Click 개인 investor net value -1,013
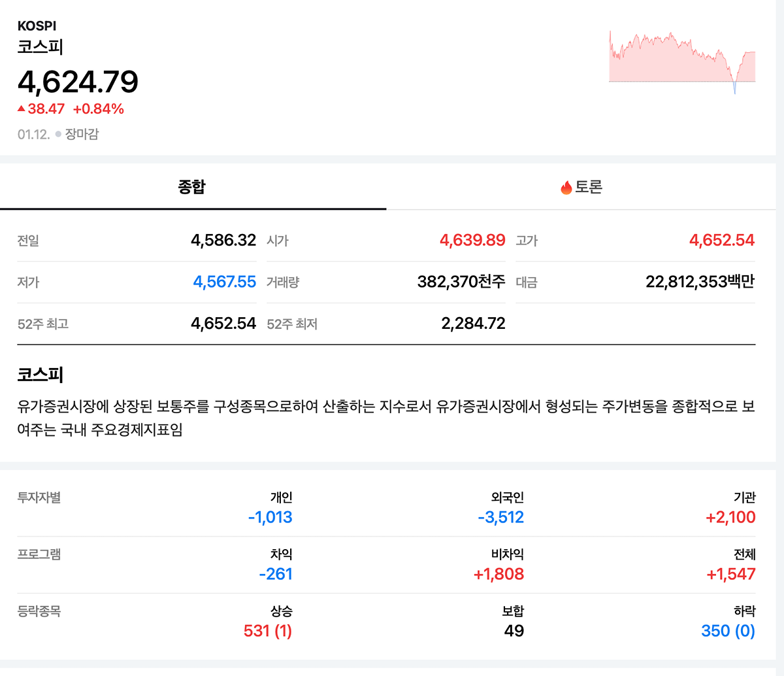 [270, 517]
